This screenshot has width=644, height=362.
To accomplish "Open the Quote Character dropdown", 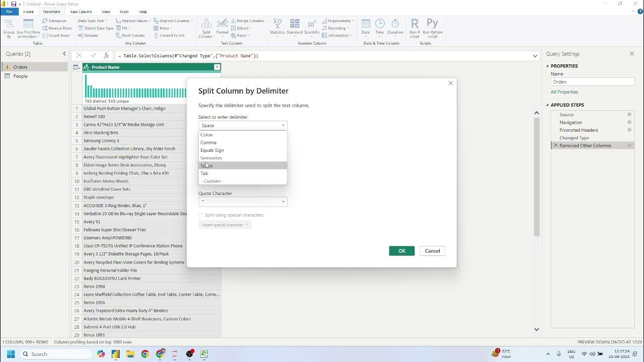I will pyautogui.click(x=243, y=202).
